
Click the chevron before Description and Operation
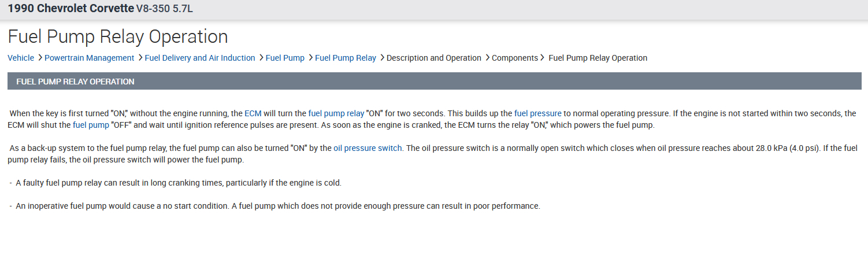382,58
